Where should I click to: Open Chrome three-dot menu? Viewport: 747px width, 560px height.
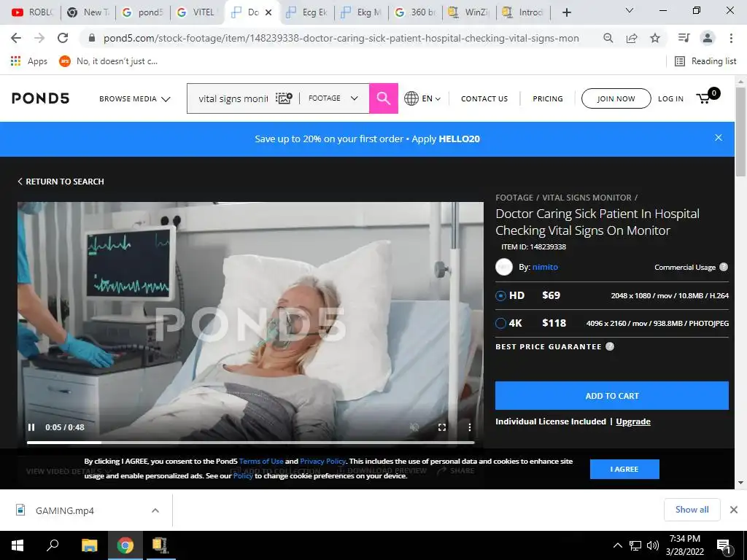click(x=731, y=38)
